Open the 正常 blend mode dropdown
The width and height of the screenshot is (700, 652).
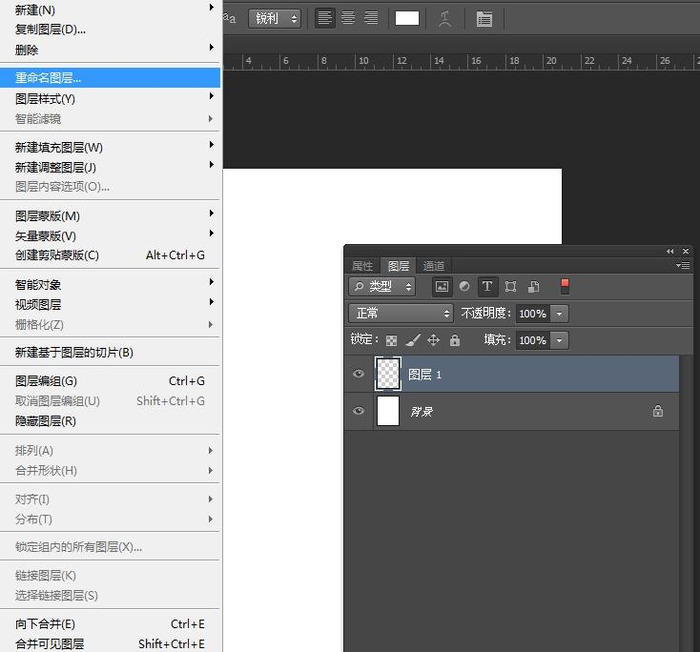point(401,314)
